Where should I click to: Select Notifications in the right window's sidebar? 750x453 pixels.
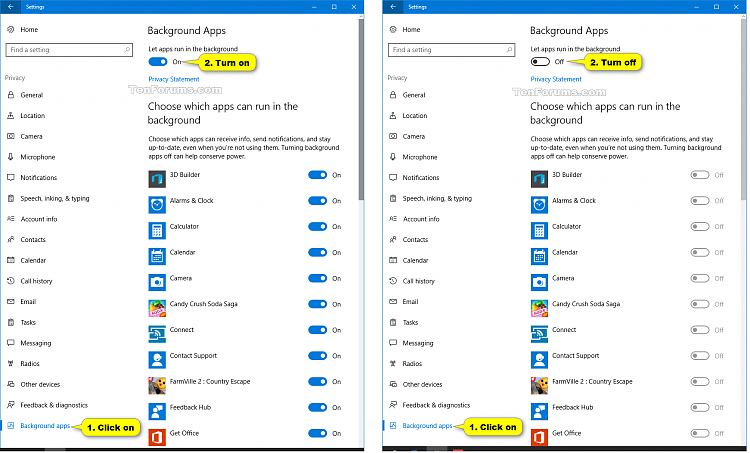tap(420, 177)
